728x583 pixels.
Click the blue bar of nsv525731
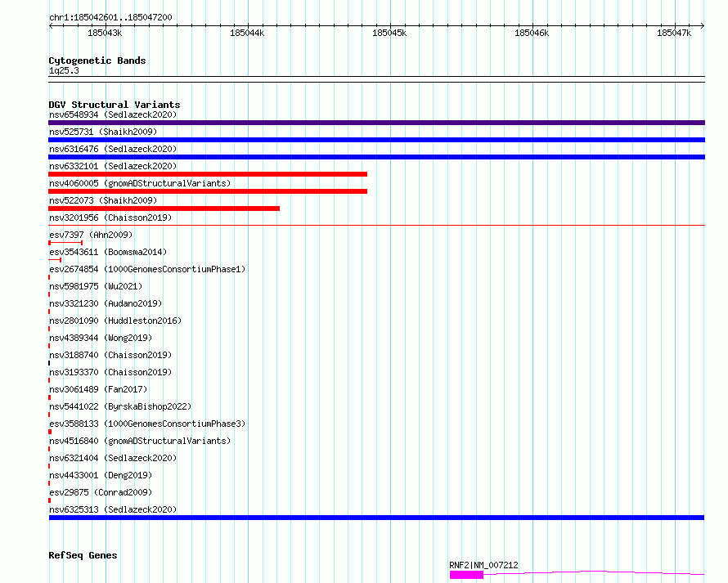(x=376, y=140)
